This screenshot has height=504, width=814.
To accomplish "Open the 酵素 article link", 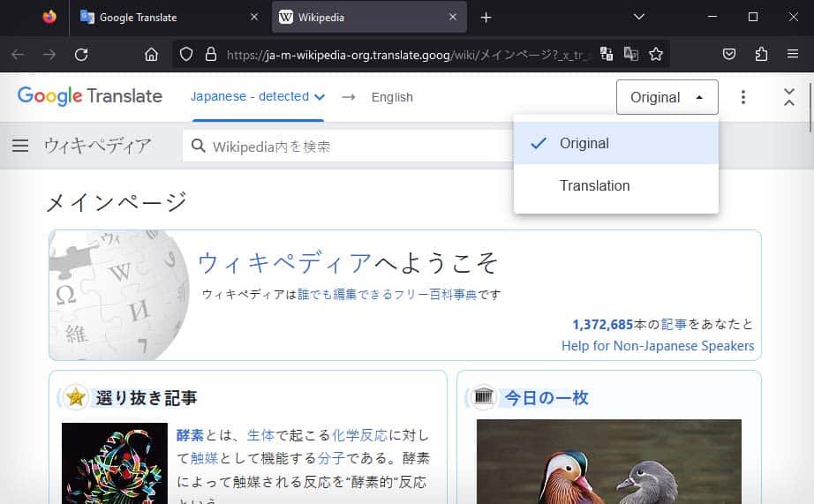I will coord(190,435).
